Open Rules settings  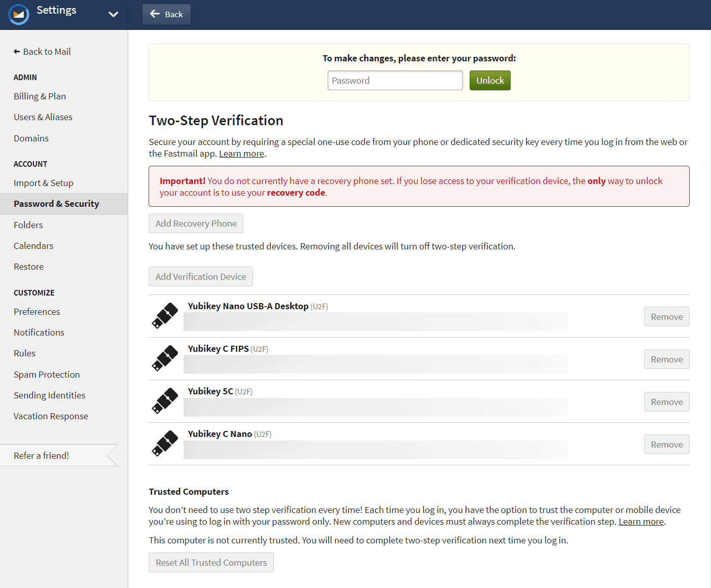pos(25,353)
